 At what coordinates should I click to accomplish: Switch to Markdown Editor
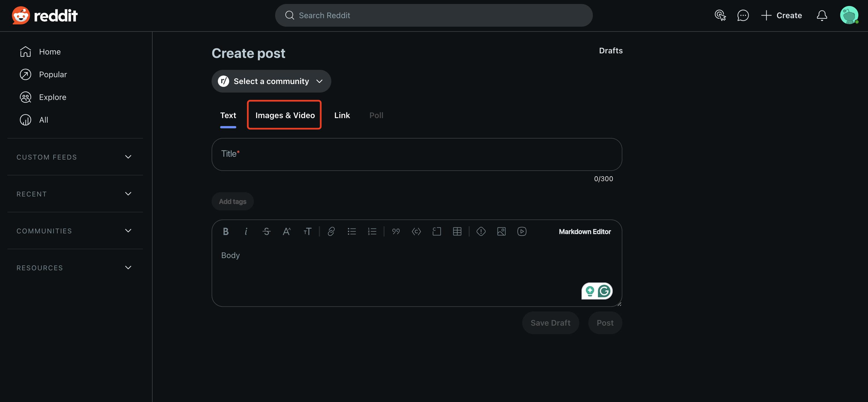[x=584, y=232]
